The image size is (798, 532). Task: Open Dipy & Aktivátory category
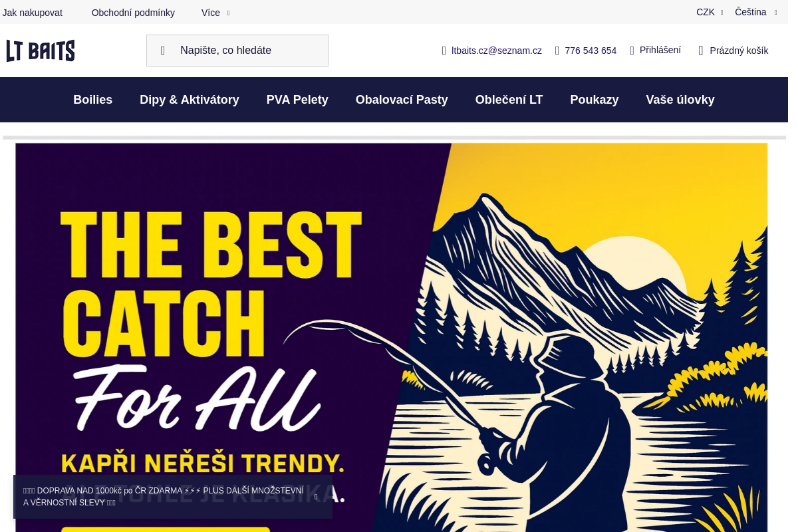pos(190,100)
